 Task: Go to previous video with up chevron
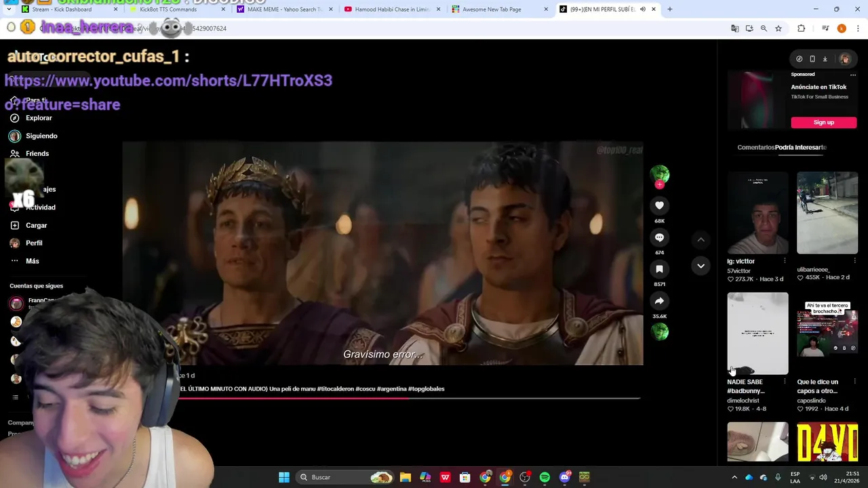pyautogui.click(x=701, y=239)
